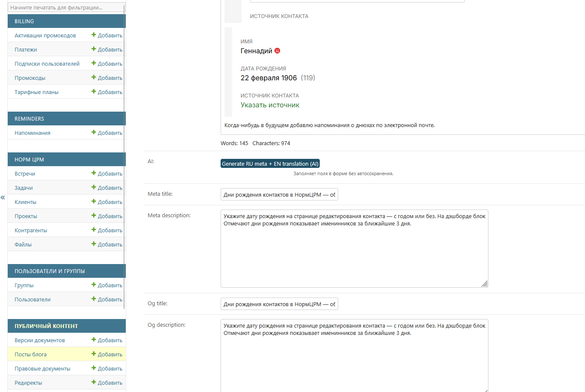This screenshot has width=585, height=392.
Task: Click the plus icon next to Платежи
Action: (94, 49)
